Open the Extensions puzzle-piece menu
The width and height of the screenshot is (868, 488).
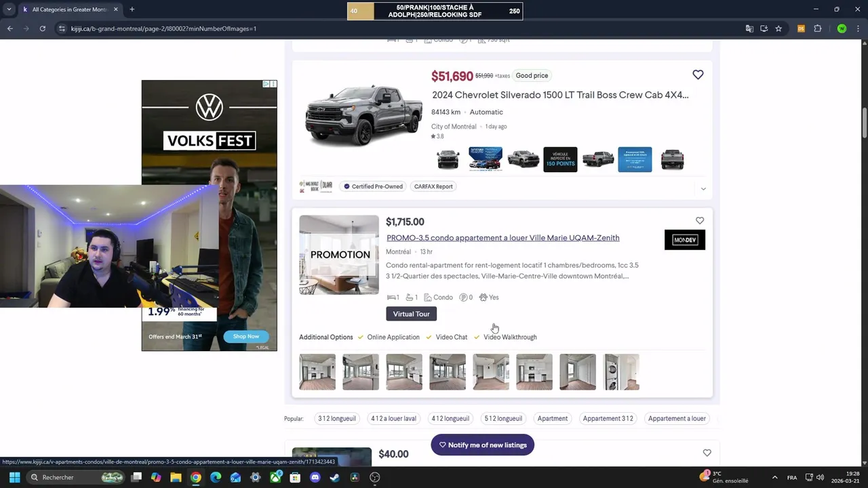[817, 28]
